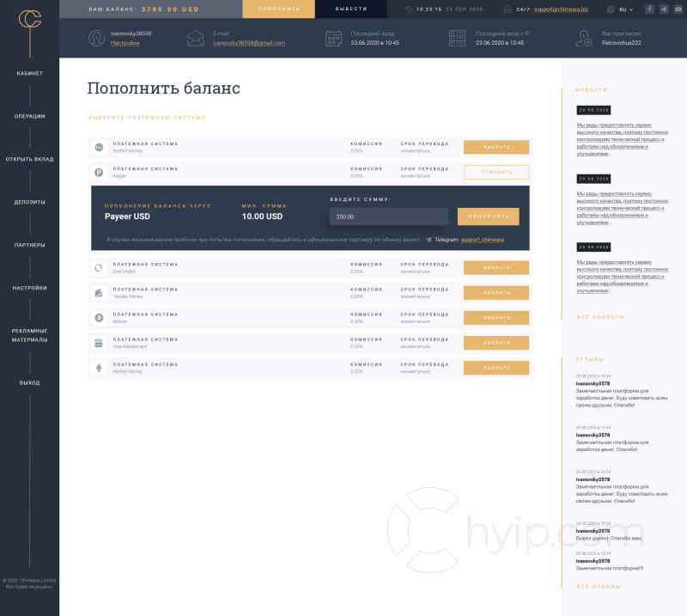Viewport: 687px width, 616px height.
Task: Click the Payeer payment system icon
Action: 99,173
